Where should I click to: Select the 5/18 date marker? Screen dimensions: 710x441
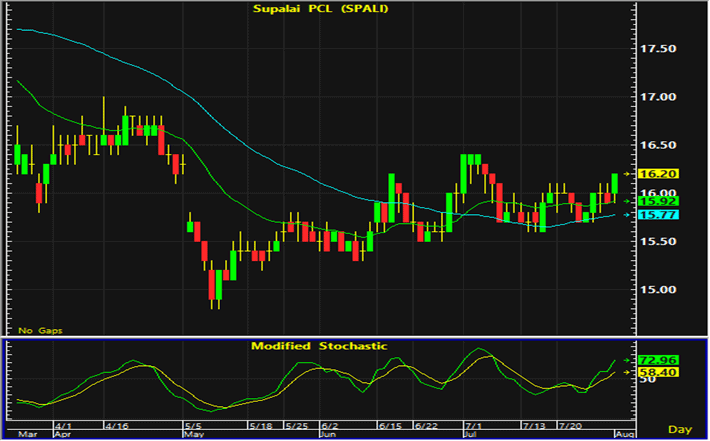[x=261, y=426]
